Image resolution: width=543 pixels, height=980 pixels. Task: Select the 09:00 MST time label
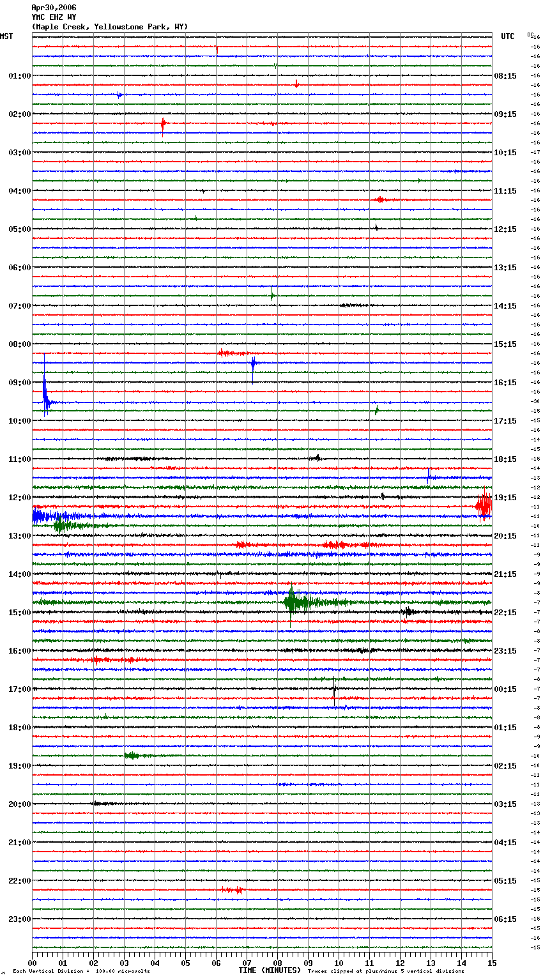[x=19, y=383]
